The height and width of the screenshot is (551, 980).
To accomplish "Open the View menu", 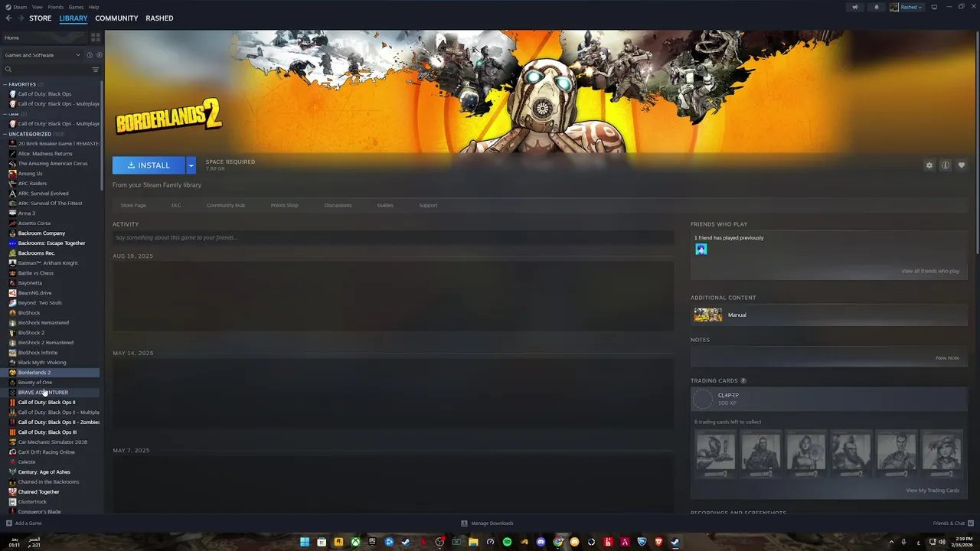I will (x=38, y=7).
